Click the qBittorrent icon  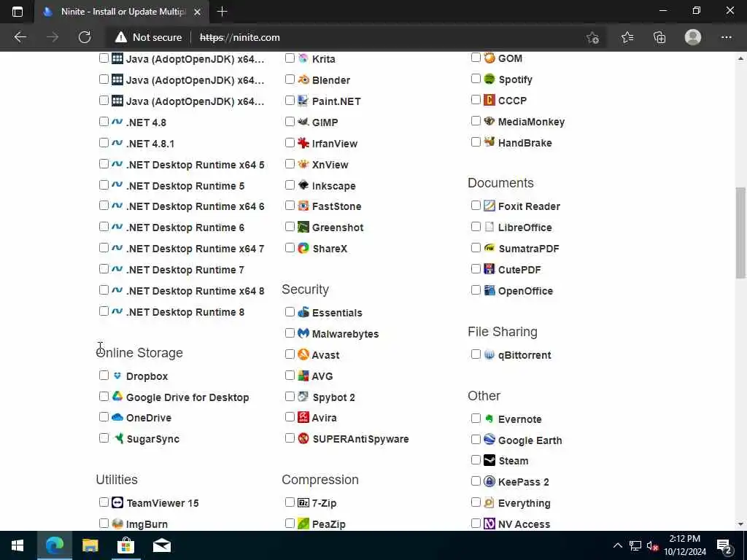[489, 355]
